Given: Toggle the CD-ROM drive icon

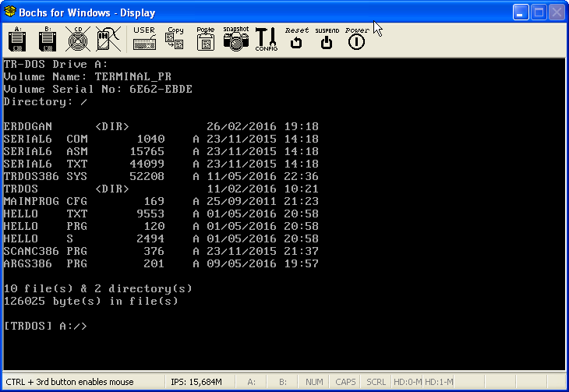Looking at the screenshot, I should tap(78, 39).
